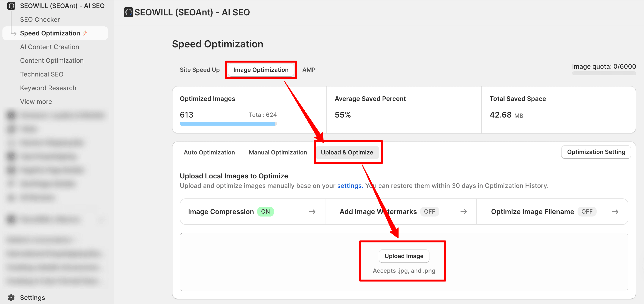644x304 pixels.
Task: Follow the blue settings link
Action: pos(350,186)
